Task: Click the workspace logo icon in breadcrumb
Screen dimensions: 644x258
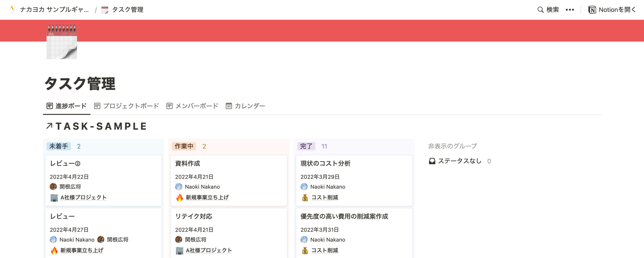Action: 13,9
